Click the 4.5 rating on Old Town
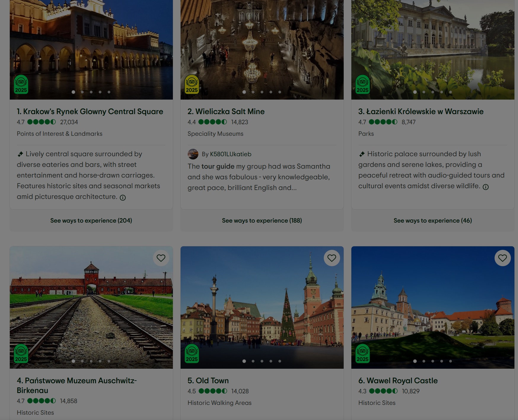518x420 pixels. 192,391
